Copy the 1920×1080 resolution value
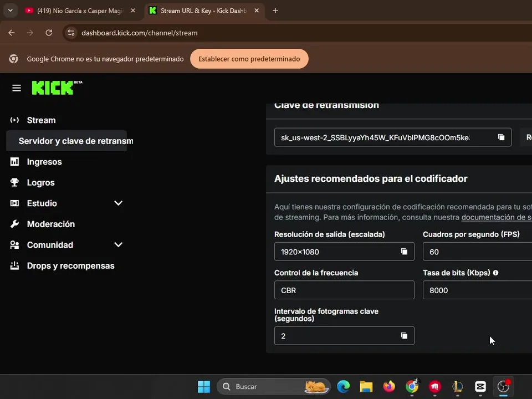The height and width of the screenshot is (399, 532). coord(404,252)
